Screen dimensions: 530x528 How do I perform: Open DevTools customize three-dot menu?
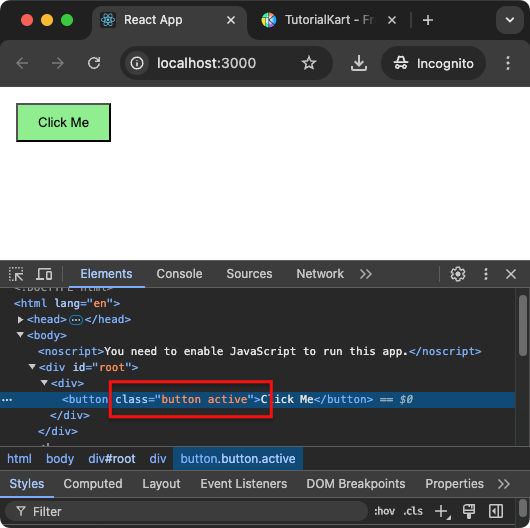[x=486, y=274]
